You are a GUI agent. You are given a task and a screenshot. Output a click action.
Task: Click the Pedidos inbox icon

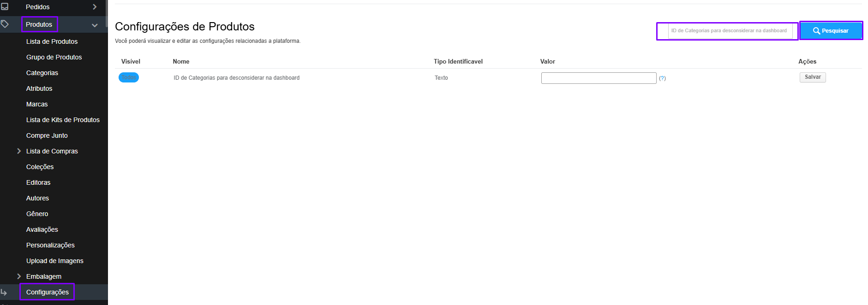pyautogui.click(x=5, y=6)
